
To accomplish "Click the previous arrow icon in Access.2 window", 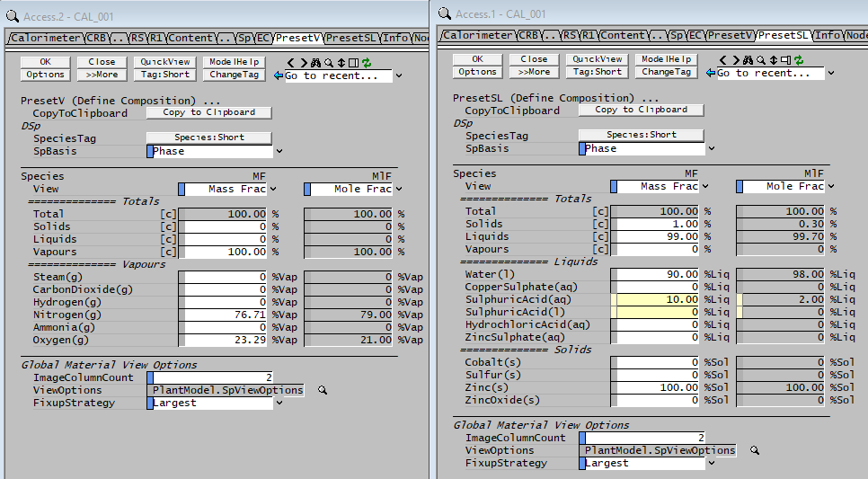I will tap(291, 63).
